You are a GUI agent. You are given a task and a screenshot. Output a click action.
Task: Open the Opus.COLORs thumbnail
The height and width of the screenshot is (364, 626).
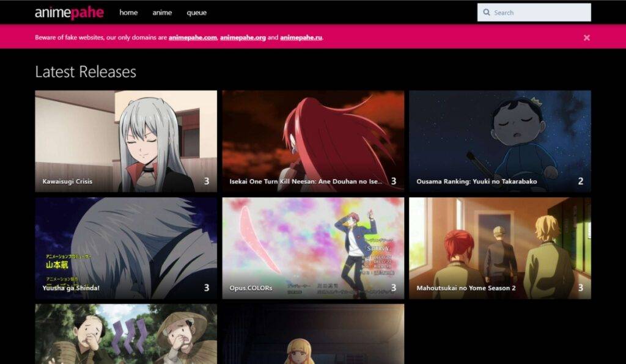[313, 248]
